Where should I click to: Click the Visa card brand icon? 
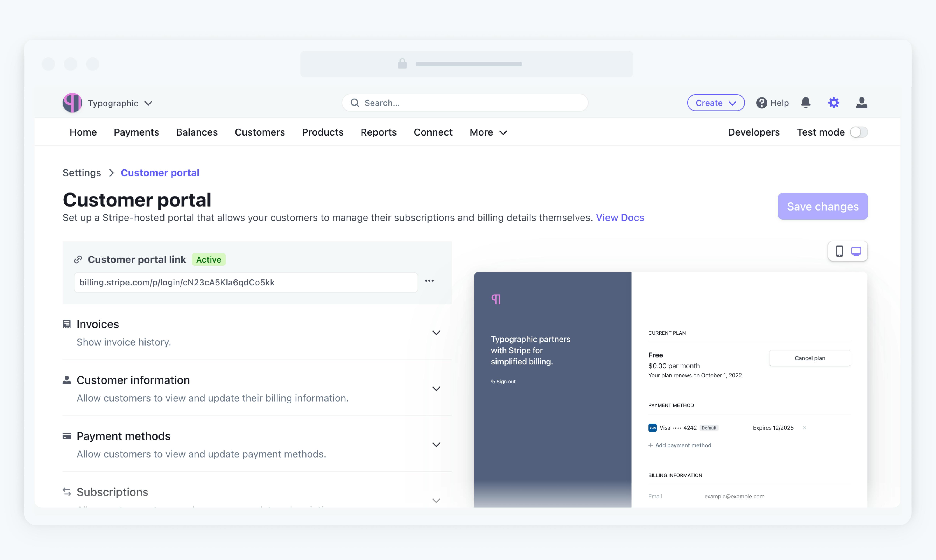click(x=653, y=428)
